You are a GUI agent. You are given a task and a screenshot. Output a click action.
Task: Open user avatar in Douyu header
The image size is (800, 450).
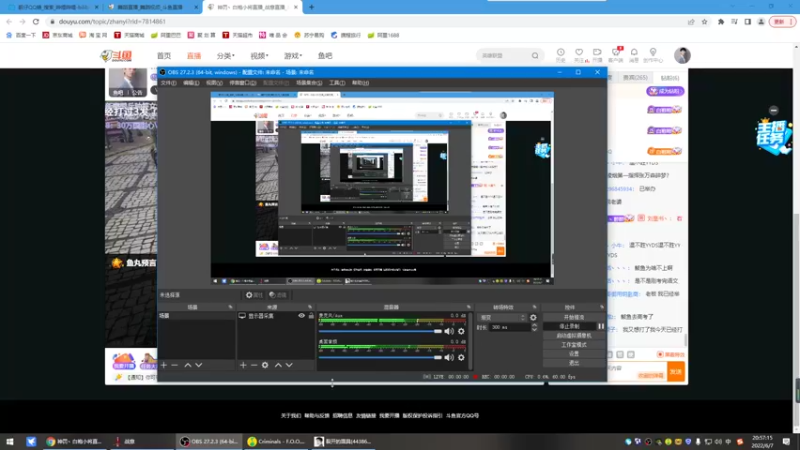click(x=682, y=55)
